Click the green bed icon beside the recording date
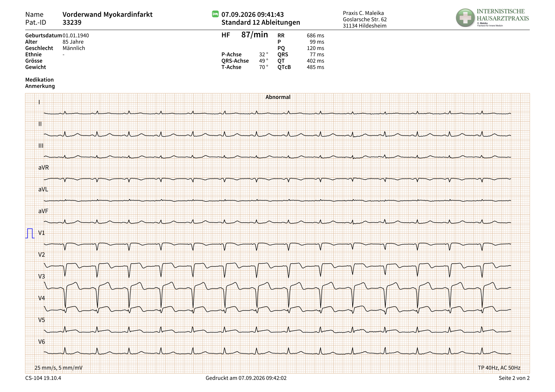555x392 pixels. tap(215, 14)
